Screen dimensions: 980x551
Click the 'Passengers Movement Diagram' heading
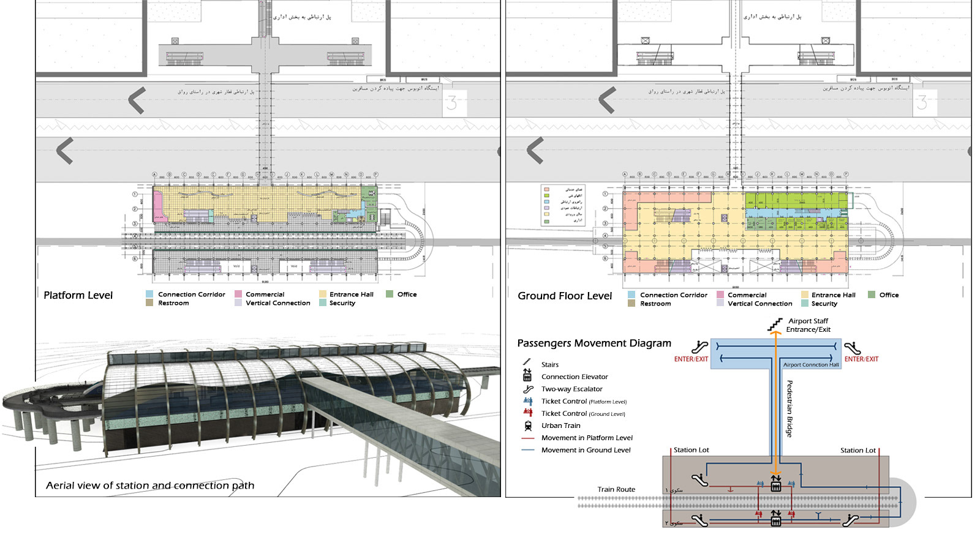tap(594, 343)
